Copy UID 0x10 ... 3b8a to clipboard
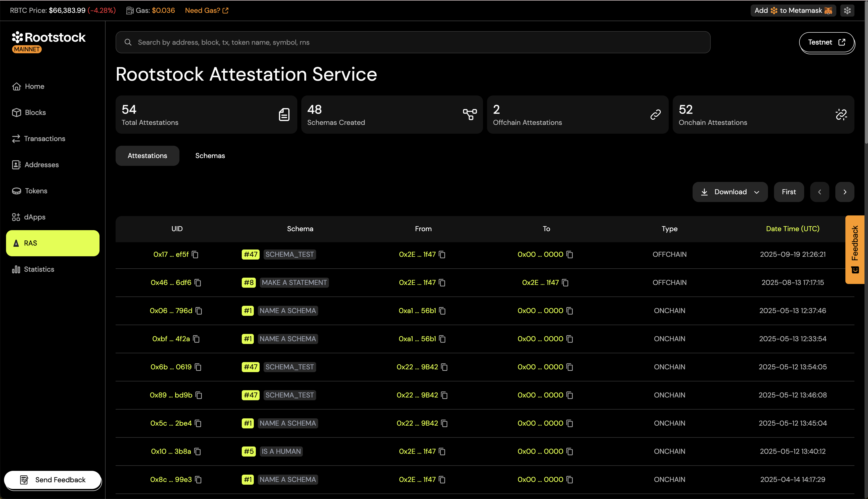The width and height of the screenshot is (868, 499). 197,452
